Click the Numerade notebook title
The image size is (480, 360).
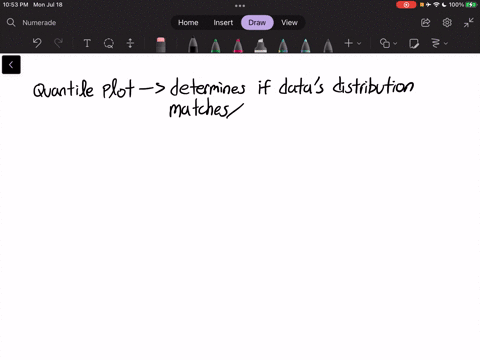pos(39,23)
